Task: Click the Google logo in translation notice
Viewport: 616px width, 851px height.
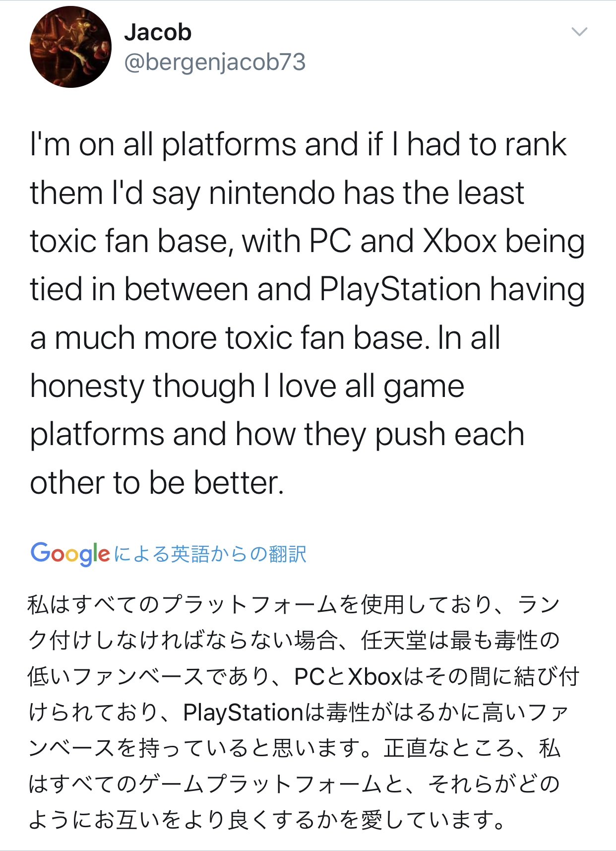Action: pyautogui.click(x=70, y=554)
